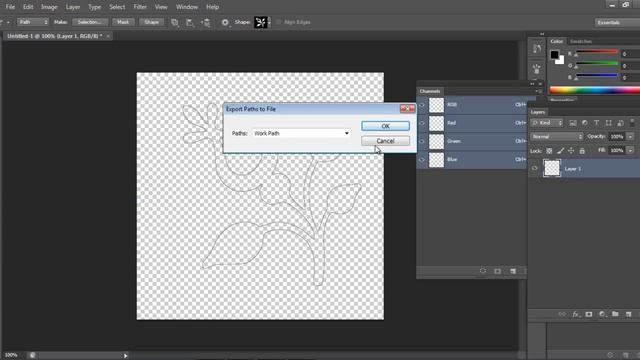Click the path arrangement icon in options bar
This screenshot has width=640, height=360.
pos(206,22)
